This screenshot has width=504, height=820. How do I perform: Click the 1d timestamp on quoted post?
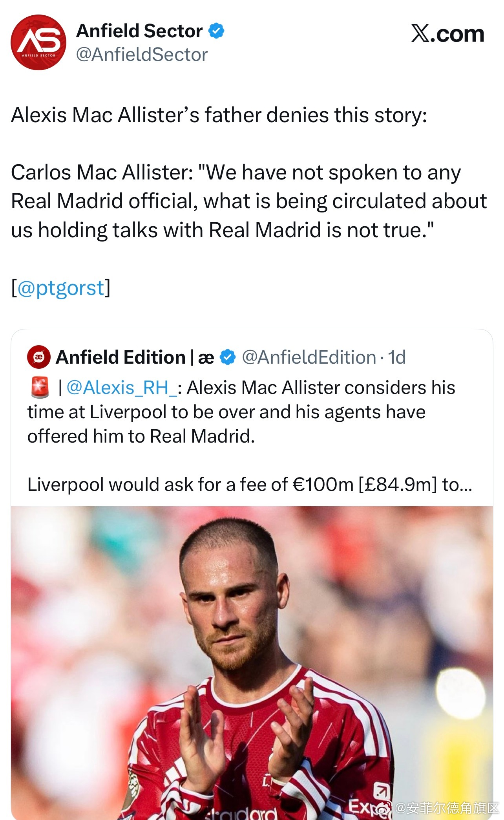click(x=396, y=357)
